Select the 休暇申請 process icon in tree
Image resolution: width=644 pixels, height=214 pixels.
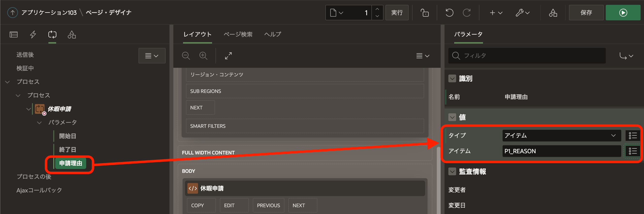40,109
